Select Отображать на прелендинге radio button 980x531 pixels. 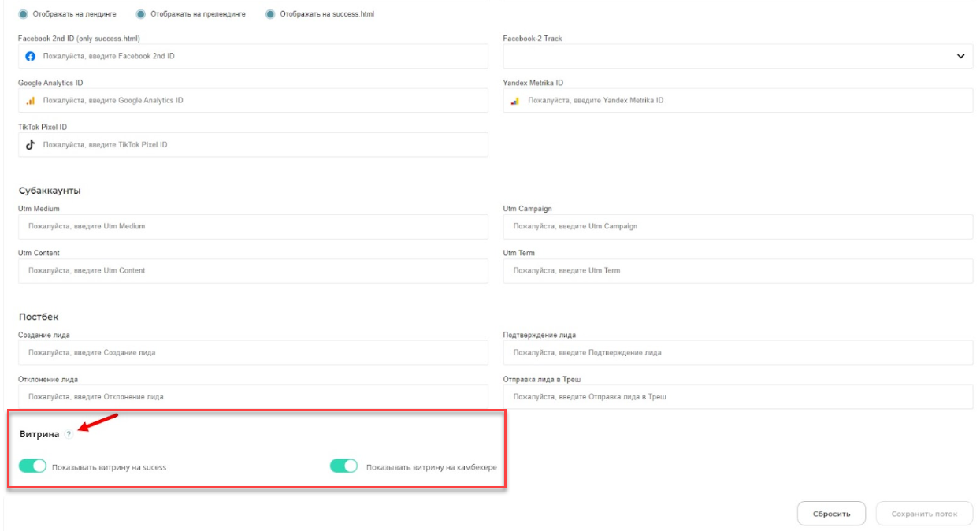click(140, 14)
